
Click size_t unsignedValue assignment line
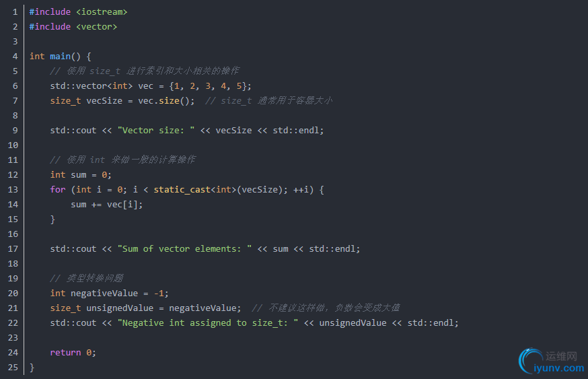tap(145, 308)
